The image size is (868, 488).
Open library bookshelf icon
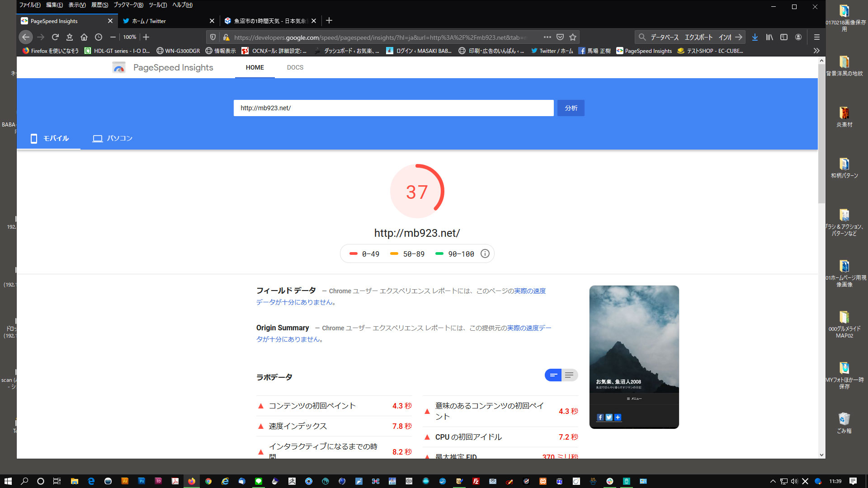click(x=769, y=37)
